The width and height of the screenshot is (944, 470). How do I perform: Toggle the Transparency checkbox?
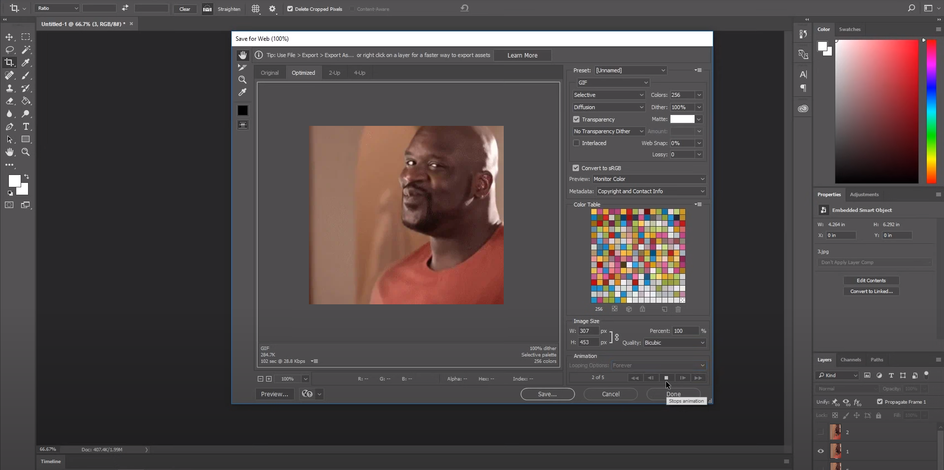[577, 119]
